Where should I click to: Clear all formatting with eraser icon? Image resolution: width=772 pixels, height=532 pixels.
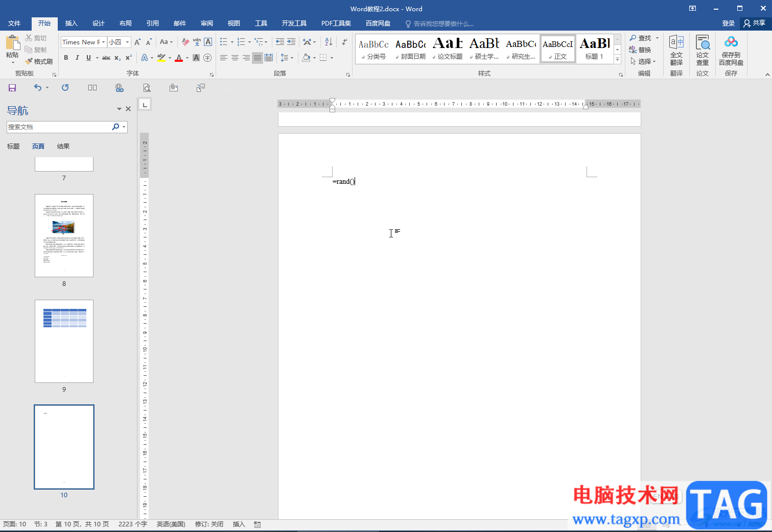pyautogui.click(x=185, y=42)
